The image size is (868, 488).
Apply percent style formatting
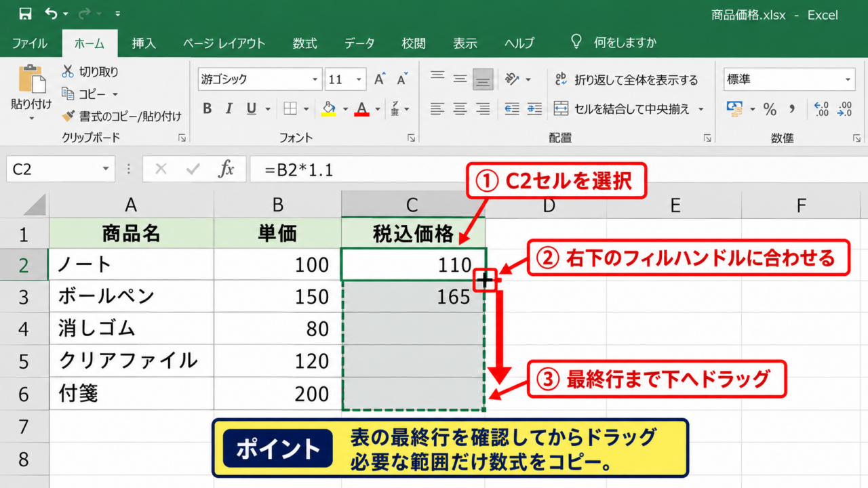point(770,108)
